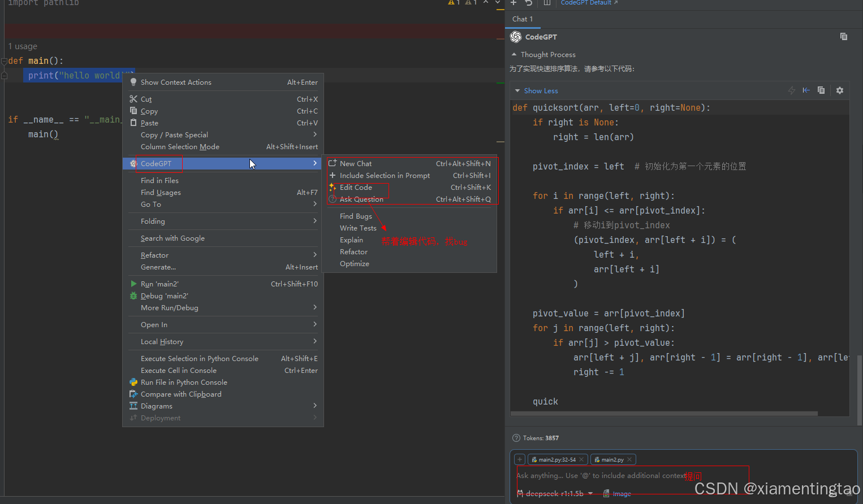Screen dimensions: 863x504
Task: Select the main2.py:32-54 context chip
Action: (x=558, y=459)
